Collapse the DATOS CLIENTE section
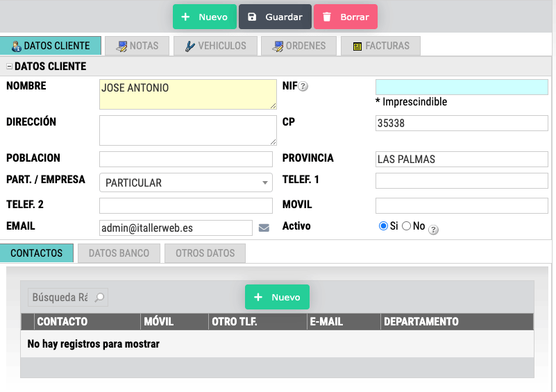Screen dimensions: 556x392 (x=9, y=67)
